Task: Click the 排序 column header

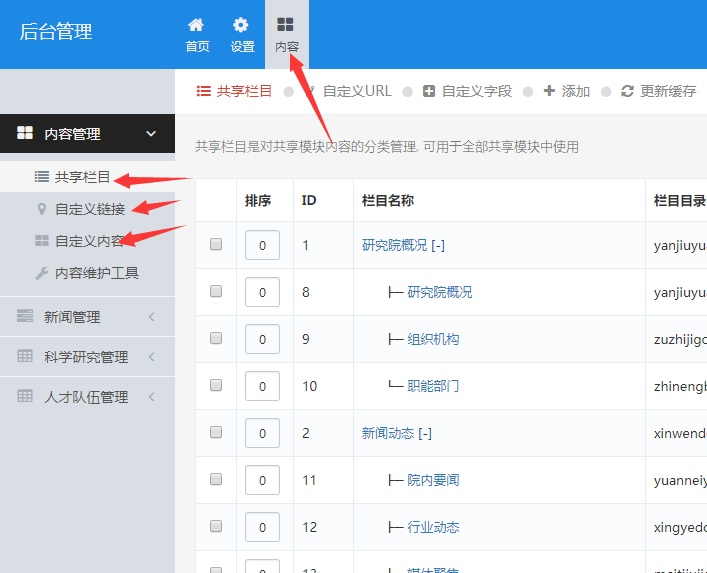Action: click(x=258, y=201)
